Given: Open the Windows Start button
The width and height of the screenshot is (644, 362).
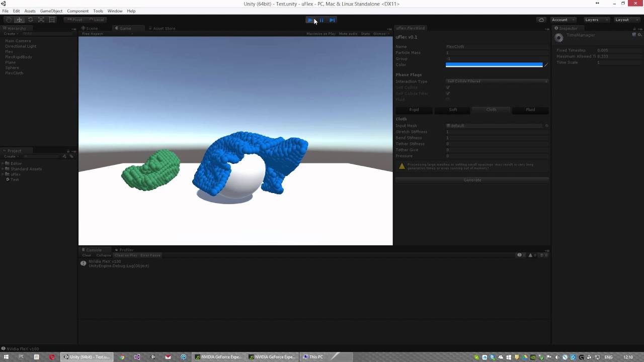Looking at the screenshot, I should click(x=6, y=357).
